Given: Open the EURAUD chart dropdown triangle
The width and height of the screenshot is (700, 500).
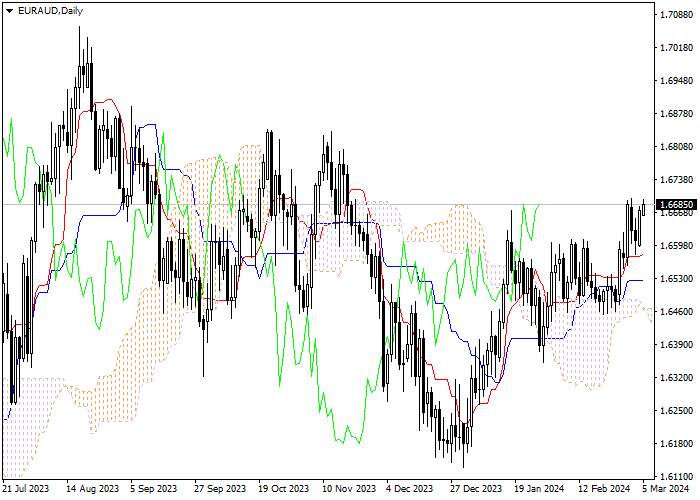Looking at the screenshot, I should coord(10,11).
